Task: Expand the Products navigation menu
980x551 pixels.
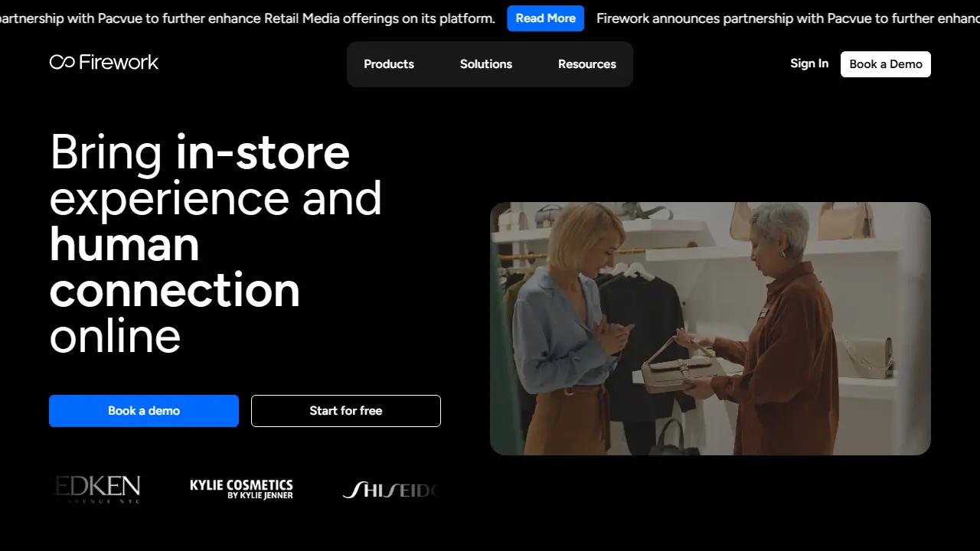Action: pos(389,64)
